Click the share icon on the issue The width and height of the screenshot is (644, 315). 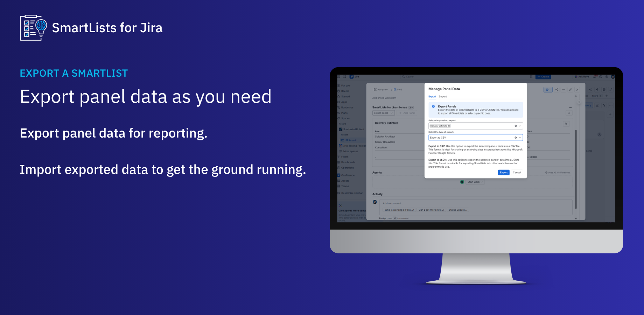coord(556,90)
